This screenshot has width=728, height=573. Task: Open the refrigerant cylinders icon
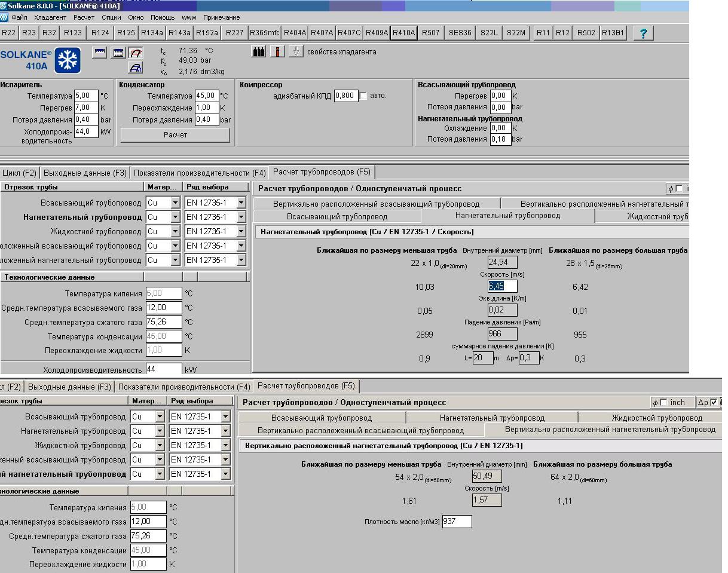258,52
